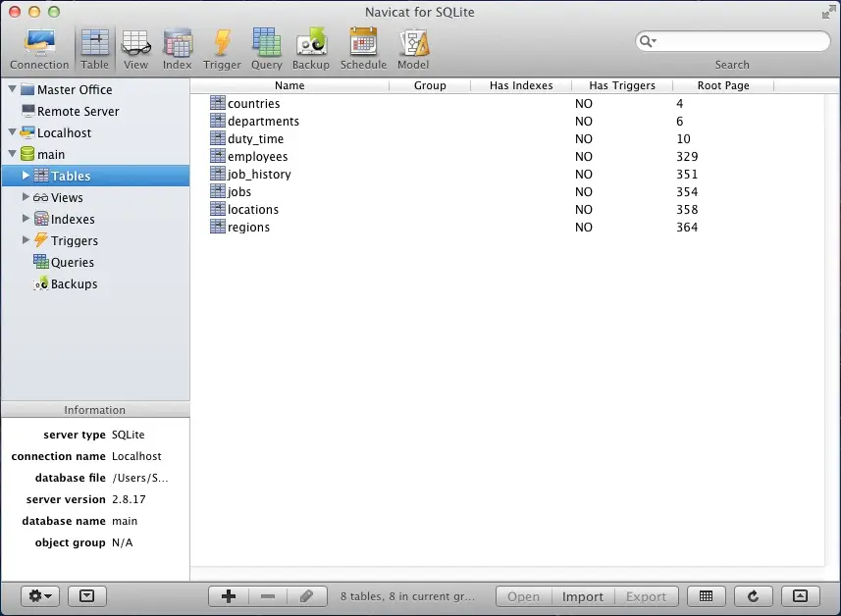Sort by Has Triggers column header
The height and width of the screenshot is (616, 841).
(x=622, y=85)
